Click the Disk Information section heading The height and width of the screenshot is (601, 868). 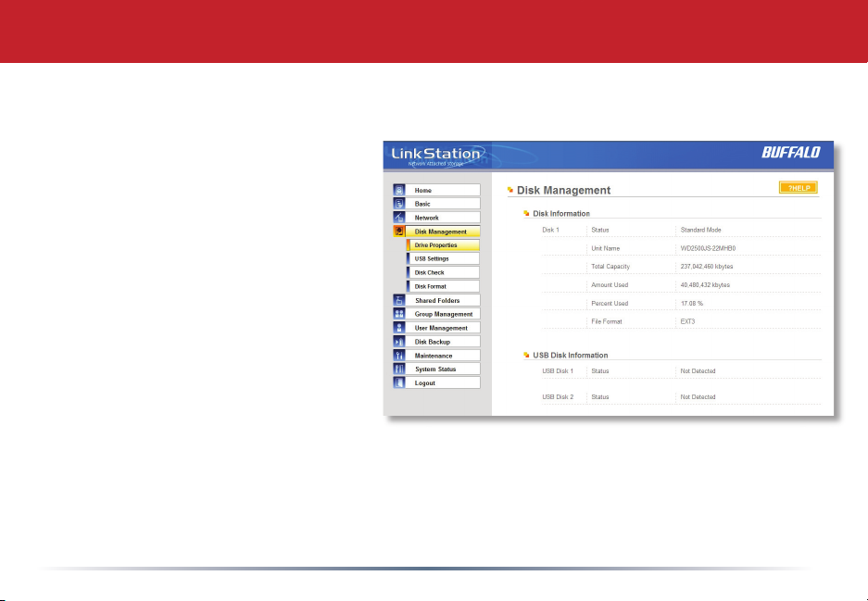click(x=561, y=214)
